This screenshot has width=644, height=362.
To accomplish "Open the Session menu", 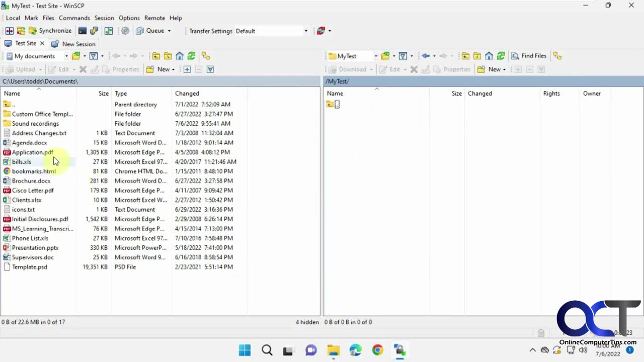I will [104, 18].
